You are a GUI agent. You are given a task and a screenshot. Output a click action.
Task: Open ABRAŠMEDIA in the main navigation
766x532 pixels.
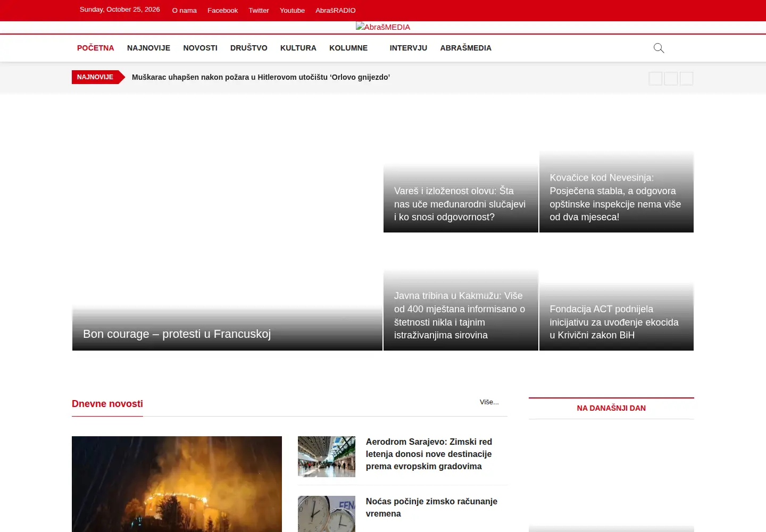466,48
